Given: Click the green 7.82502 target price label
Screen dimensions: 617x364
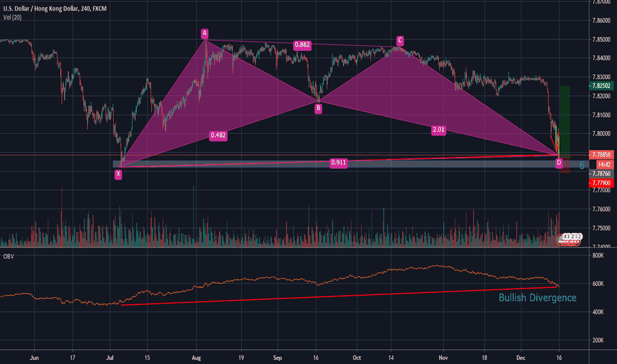Looking at the screenshot, I should point(601,86).
